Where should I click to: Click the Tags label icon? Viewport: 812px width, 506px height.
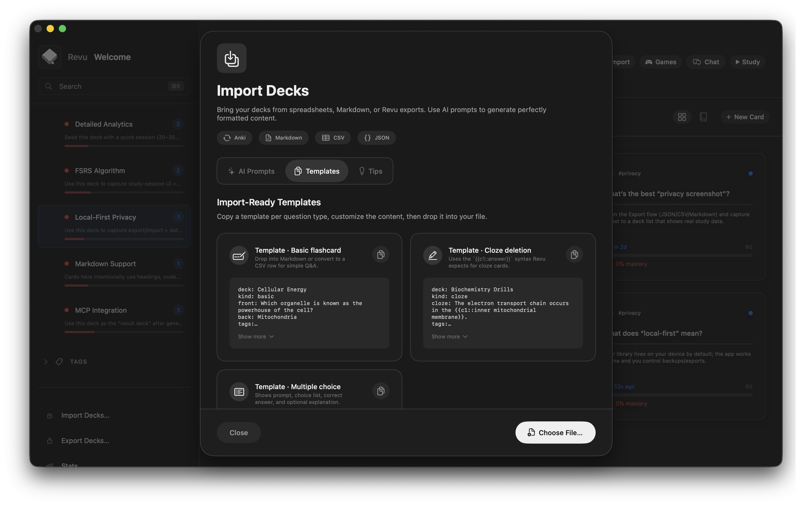point(59,362)
